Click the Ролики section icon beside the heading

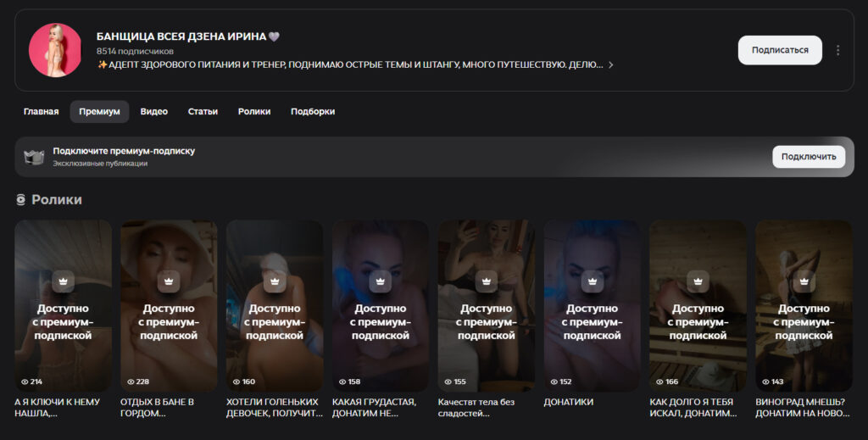click(x=21, y=200)
